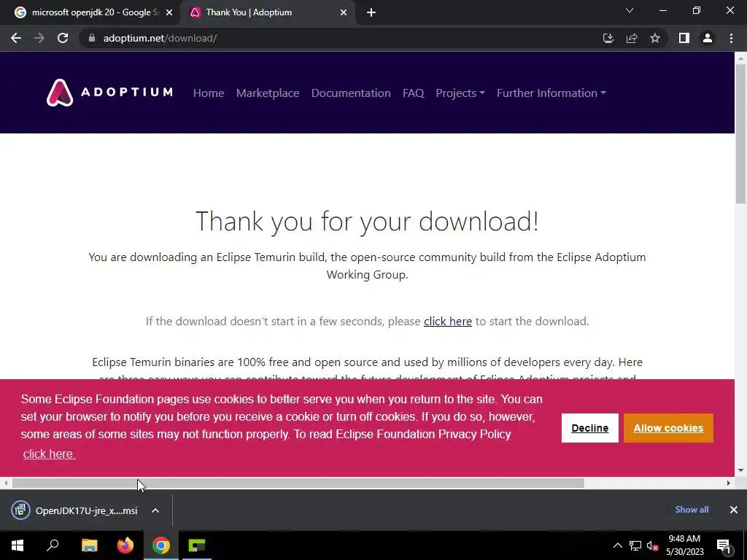The width and height of the screenshot is (747, 560).
Task: Bookmark this page with the star
Action: [655, 38]
